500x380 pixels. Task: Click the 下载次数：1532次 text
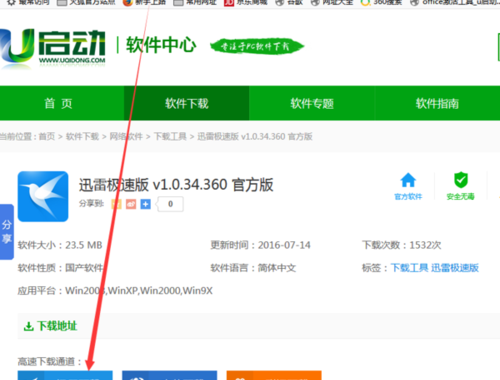pyautogui.click(x=402, y=245)
